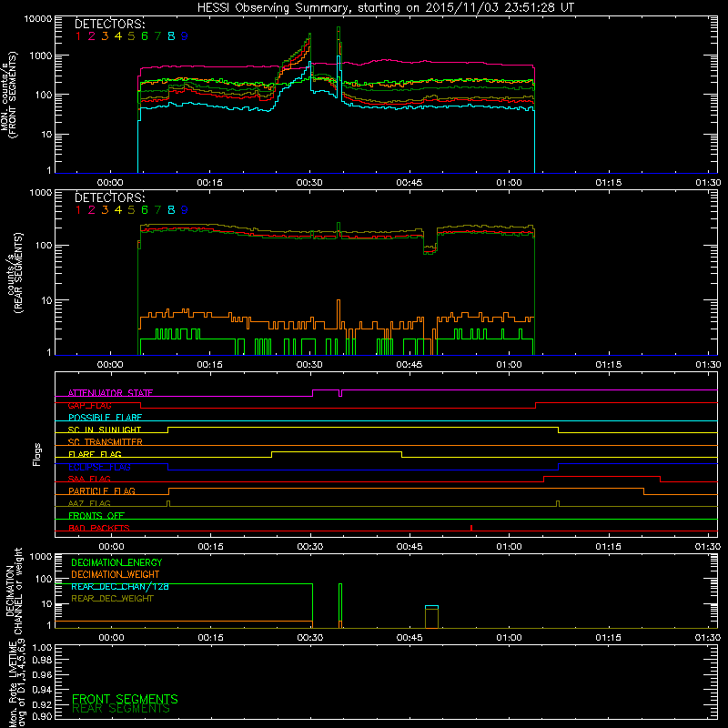The height and width of the screenshot is (728, 728).
Task: Click the GAP_FLAG label
Action: pyautogui.click(x=89, y=405)
